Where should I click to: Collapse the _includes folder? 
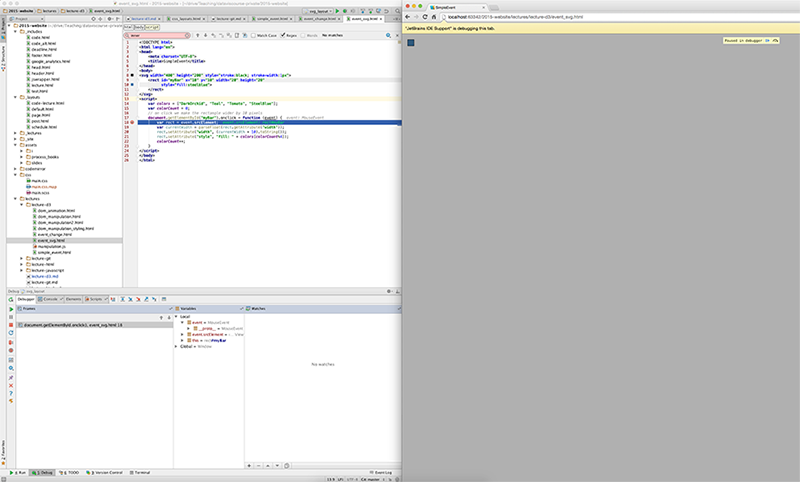click(15, 32)
